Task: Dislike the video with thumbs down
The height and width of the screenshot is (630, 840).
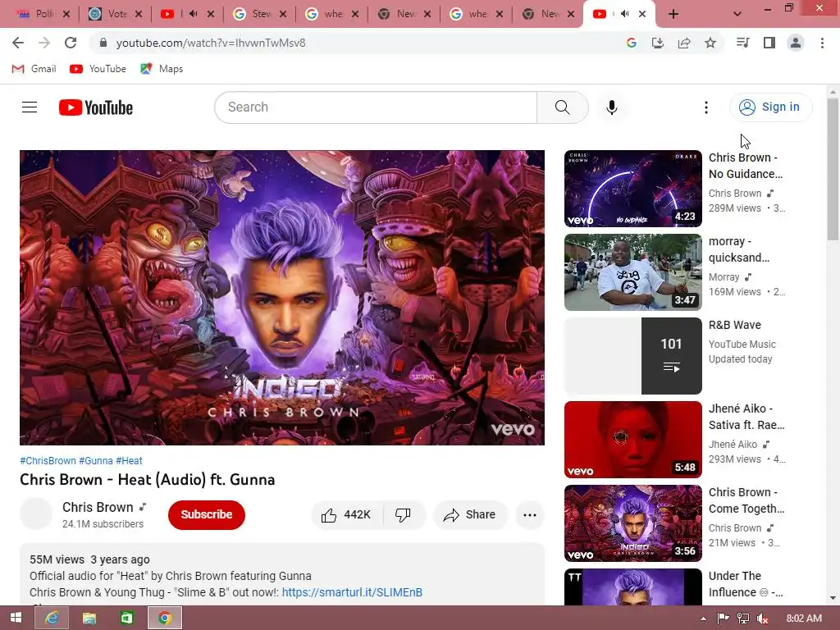Action: [403, 515]
